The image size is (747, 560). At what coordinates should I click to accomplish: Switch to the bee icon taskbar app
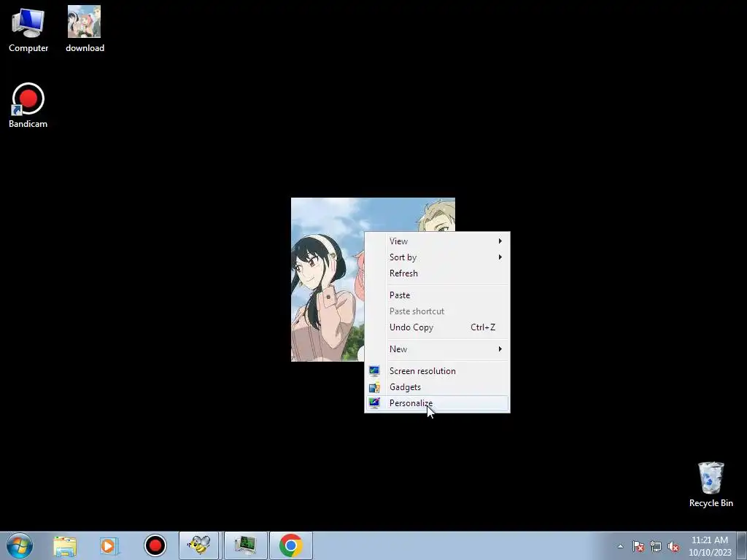click(x=198, y=545)
